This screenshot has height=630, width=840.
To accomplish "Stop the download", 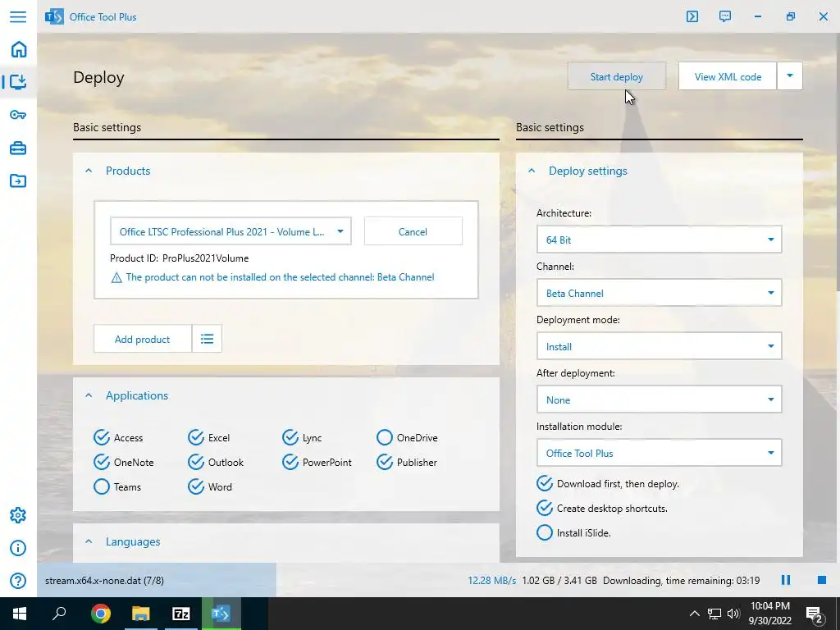I will coord(821,580).
